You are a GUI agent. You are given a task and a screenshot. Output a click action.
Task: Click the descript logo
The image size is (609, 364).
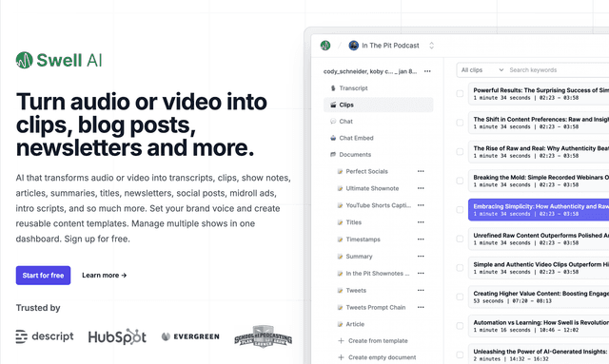click(x=45, y=336)
